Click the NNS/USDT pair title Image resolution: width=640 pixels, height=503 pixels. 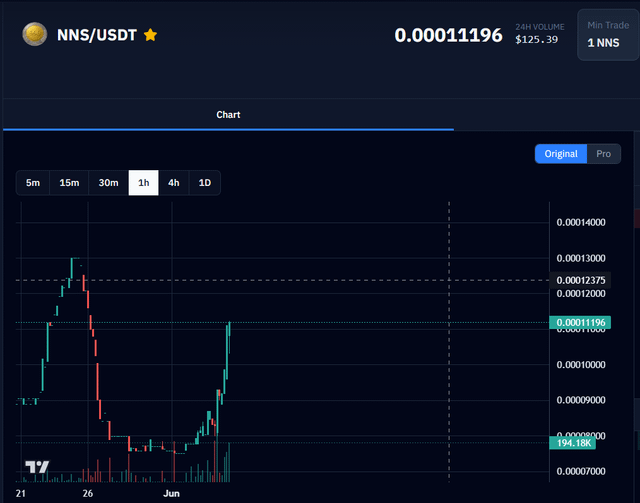click(97, 35)
